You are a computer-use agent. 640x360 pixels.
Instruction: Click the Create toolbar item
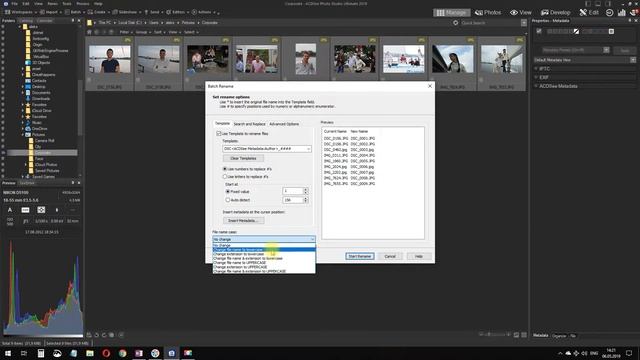point(99,12)
